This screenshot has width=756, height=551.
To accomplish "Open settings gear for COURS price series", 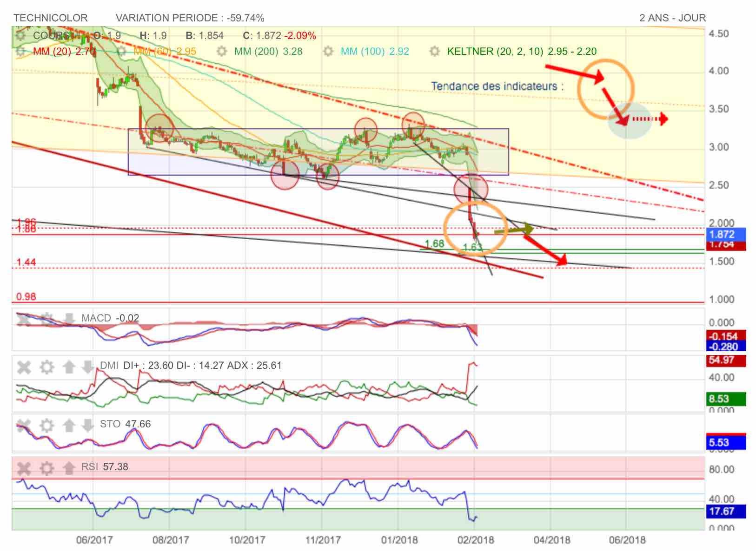I will [x=20, y=35].
